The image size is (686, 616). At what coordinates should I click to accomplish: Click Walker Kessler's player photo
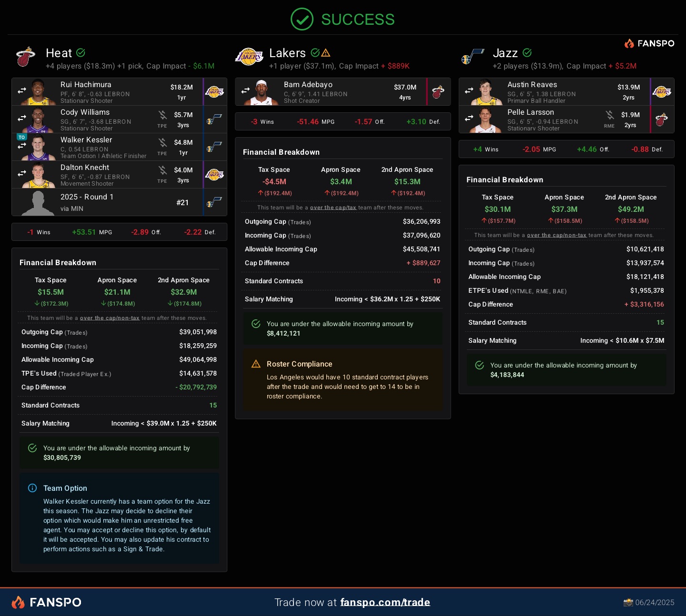tap(38, 147)
